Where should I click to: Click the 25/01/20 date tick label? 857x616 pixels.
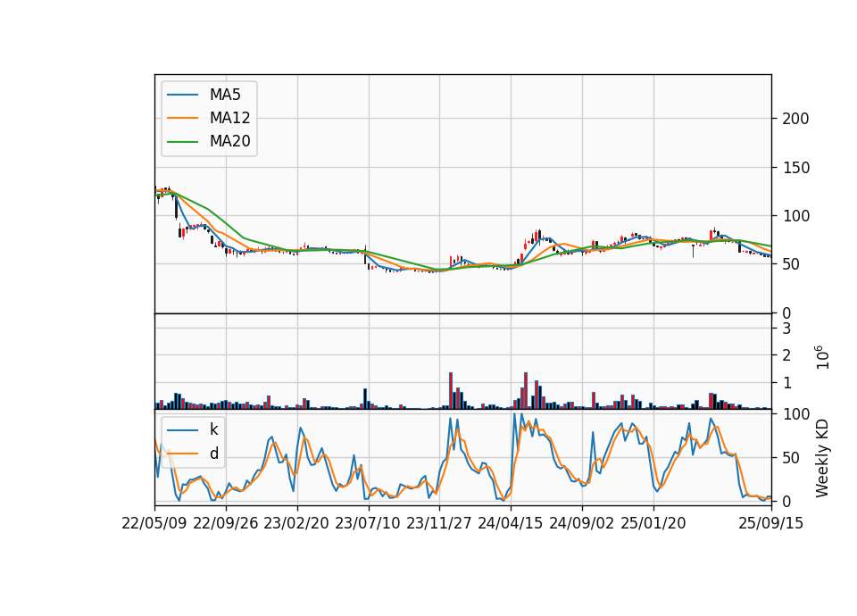[x=653, y=523]
